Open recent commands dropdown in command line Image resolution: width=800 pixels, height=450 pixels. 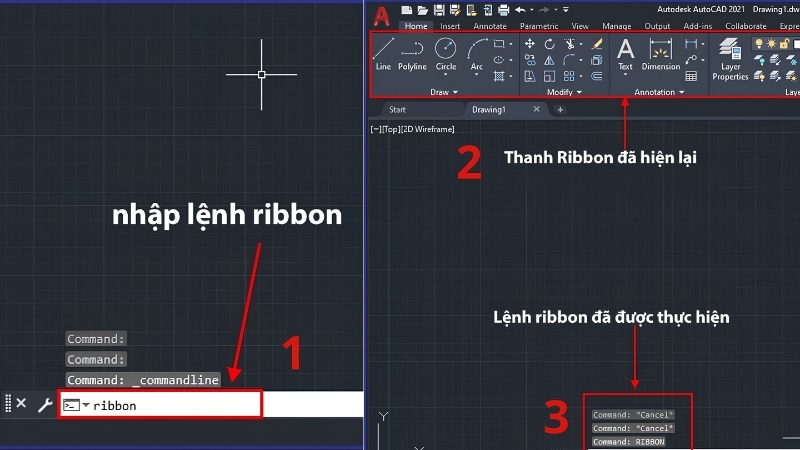(86, 405)
